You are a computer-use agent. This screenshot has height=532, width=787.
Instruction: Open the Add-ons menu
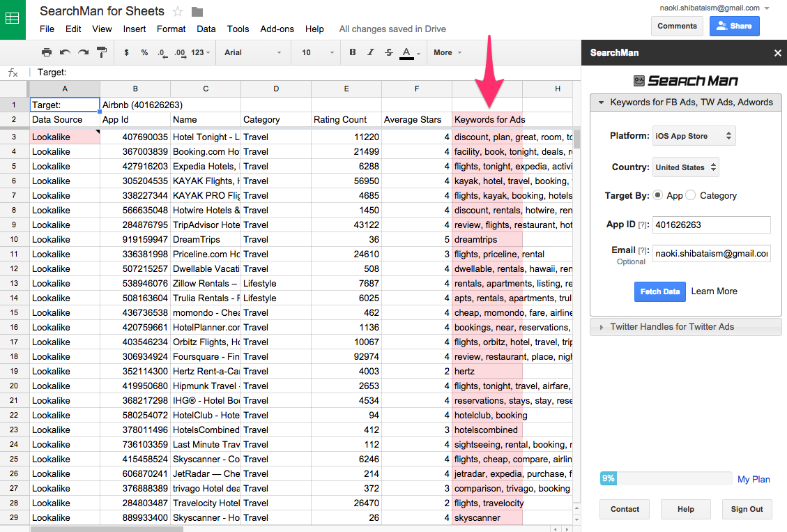click(277, 29)
